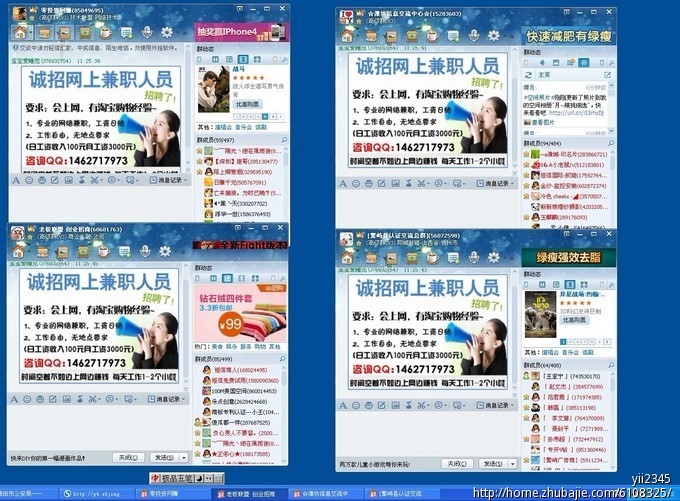Click compose edit icon beside 主页 header
The width and height of the screenshot is (680, 501).
[x=607, y=75]
